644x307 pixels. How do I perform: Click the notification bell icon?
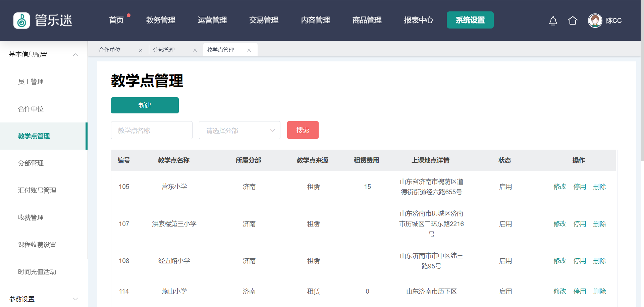tap(553, 21)
